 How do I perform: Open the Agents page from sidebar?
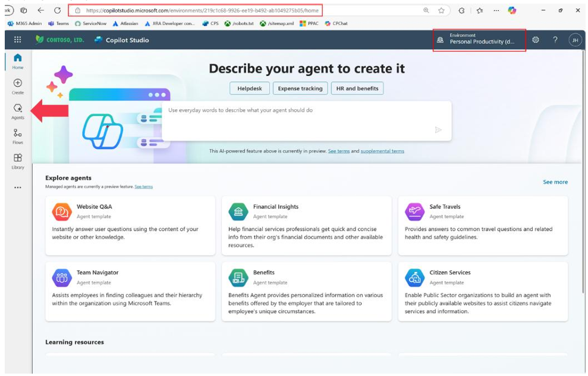(x=18, y=112)
